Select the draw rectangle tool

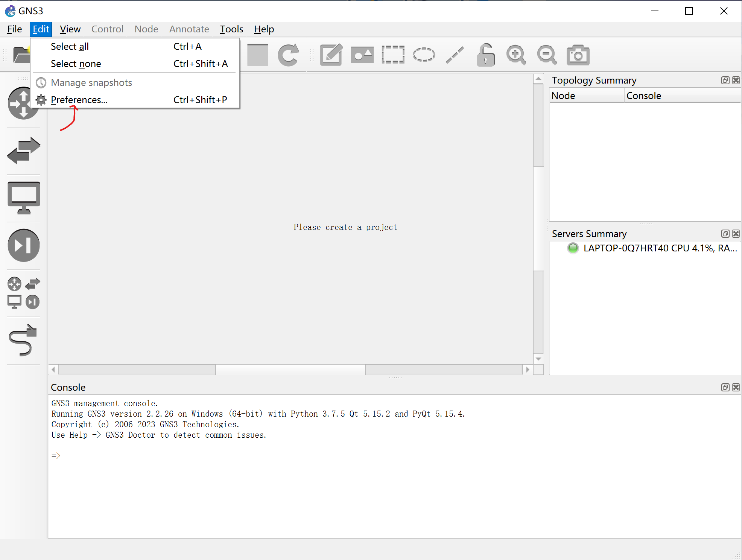[x=393, y=55]
